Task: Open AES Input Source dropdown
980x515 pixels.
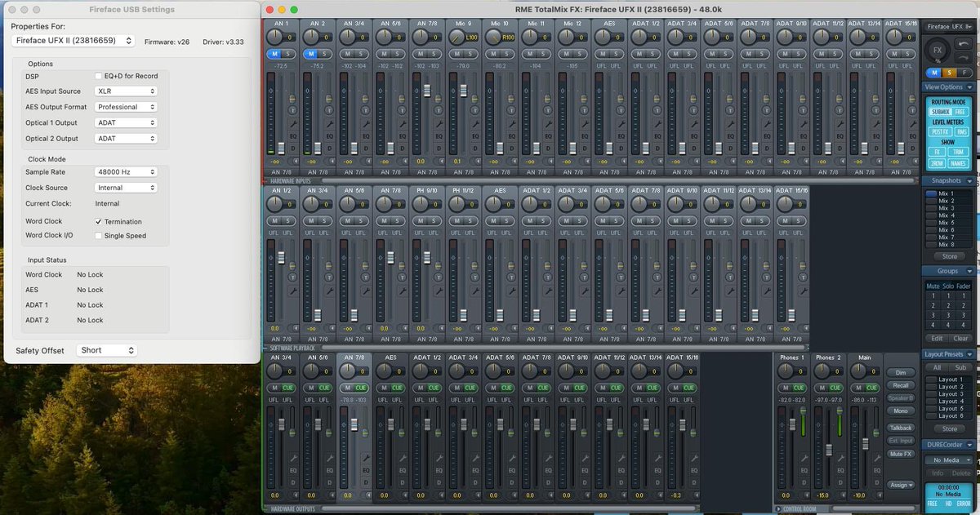Action: (x=125, y=91)
